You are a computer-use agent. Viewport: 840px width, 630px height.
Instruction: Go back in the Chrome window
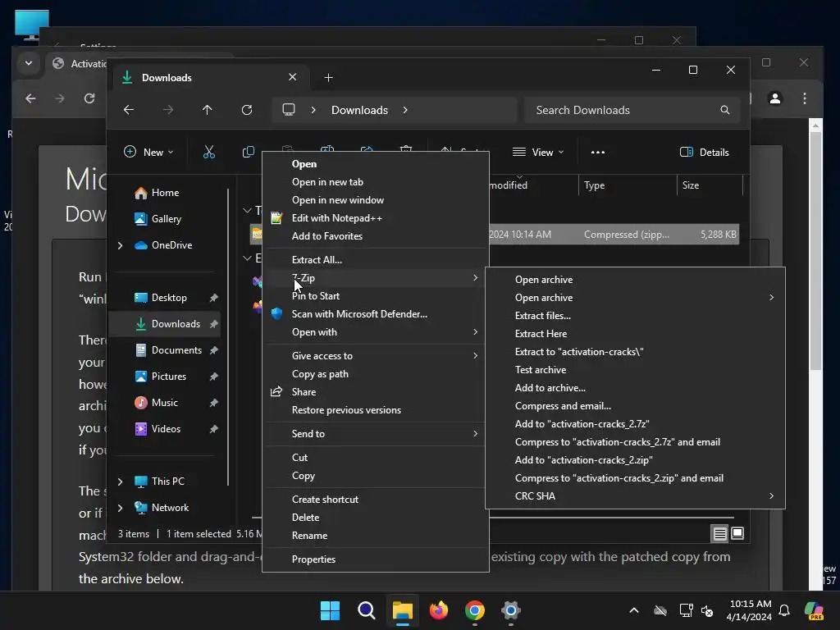click(x=30, y=98)
